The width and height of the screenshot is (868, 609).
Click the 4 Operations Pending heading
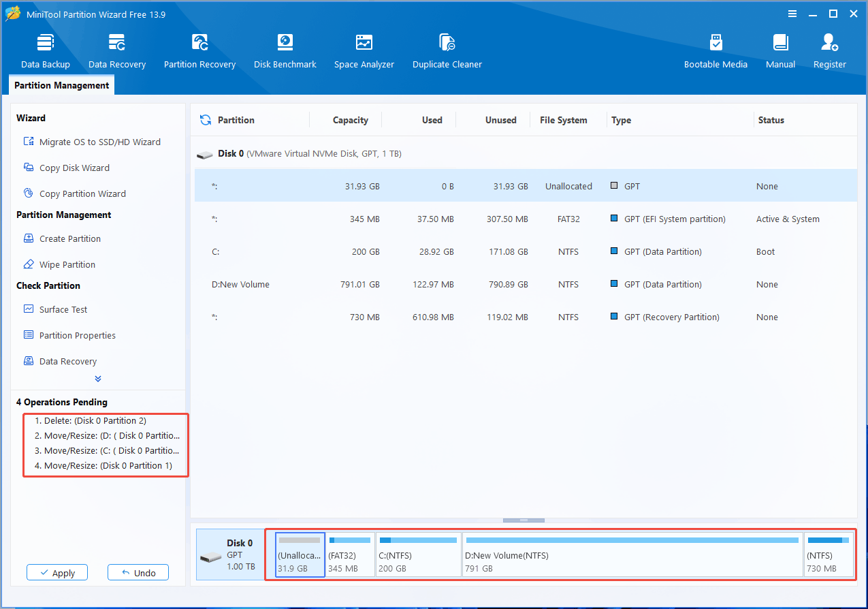62,402
